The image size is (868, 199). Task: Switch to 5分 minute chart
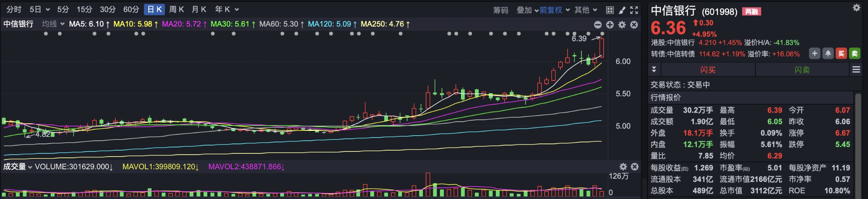tap(63, 10)
